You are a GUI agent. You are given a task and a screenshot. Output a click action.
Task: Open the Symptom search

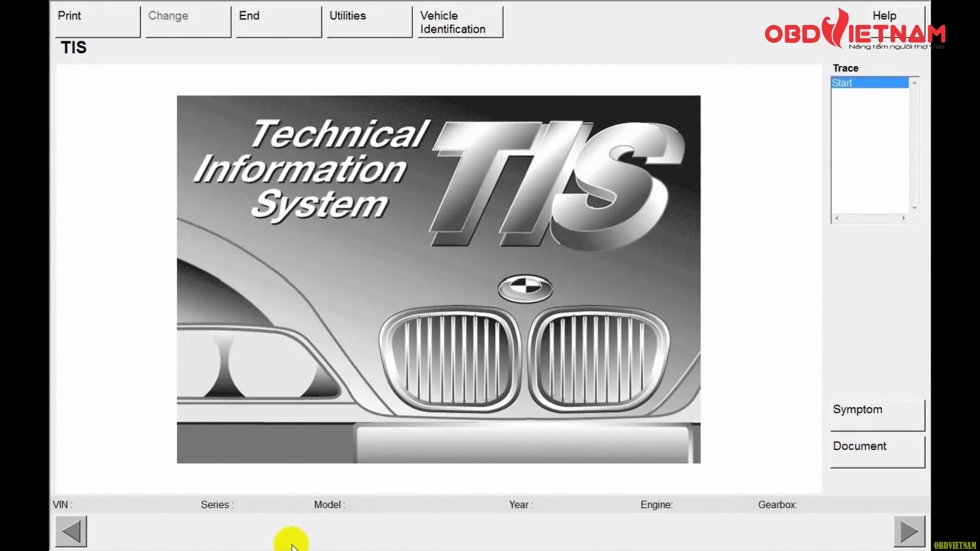(877, 415)
